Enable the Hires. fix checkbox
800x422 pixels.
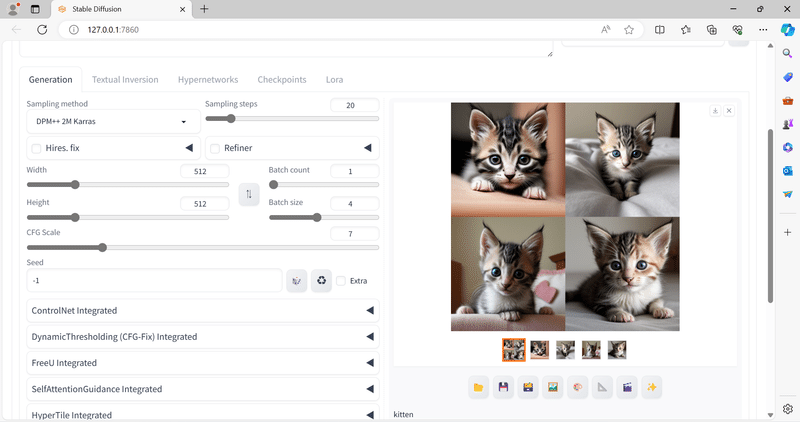click(x=36, y=148)
